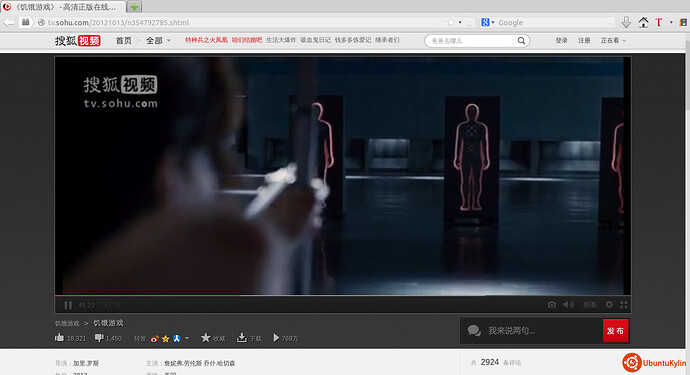This screenshot has height=375, width=690.
Task: Open 咱们结婚吧 link
Action: click(247, 40)
